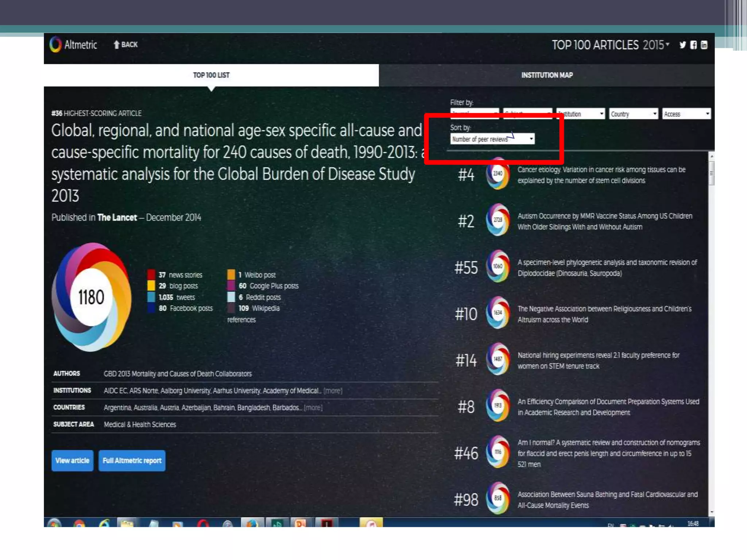
Task: Switch to the Institution Map tab
Action: [x=547, y=75]
